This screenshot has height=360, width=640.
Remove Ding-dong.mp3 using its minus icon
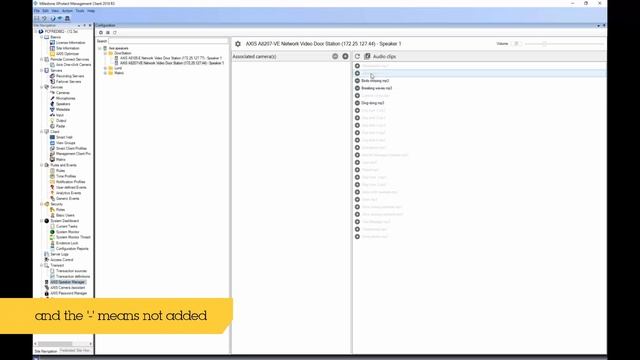pos(357,103)
